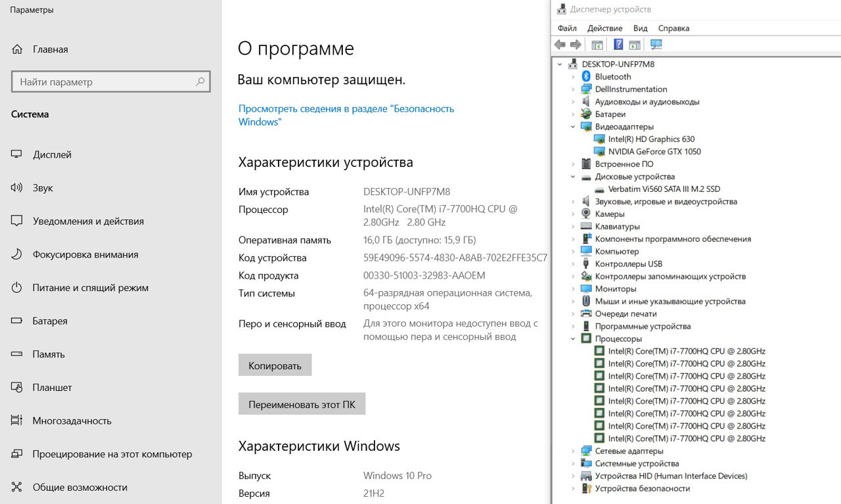Screen dimensions: 841x504
Task: Click the version value 21H2
Action: tap(375, 493)
